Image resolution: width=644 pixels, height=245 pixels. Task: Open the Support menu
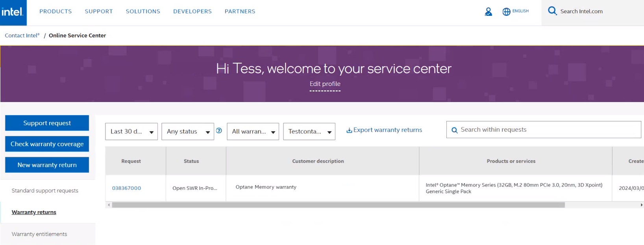99,11
